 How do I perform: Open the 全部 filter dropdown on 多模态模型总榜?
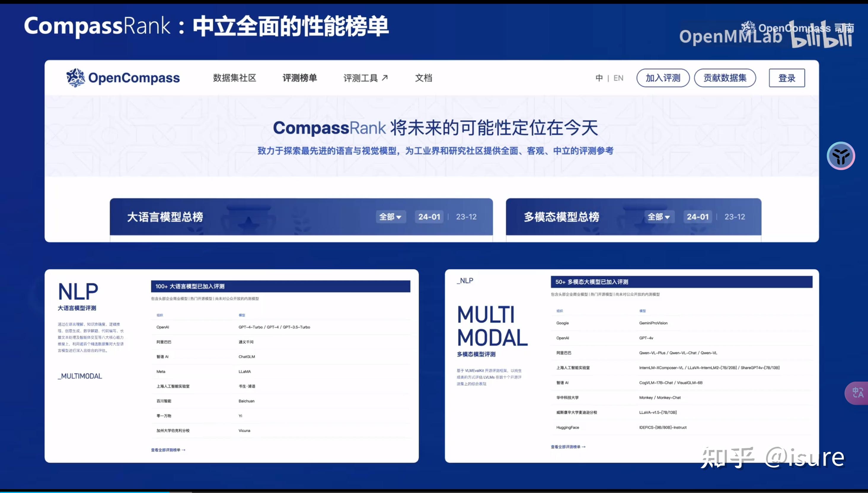coord(659,217)
